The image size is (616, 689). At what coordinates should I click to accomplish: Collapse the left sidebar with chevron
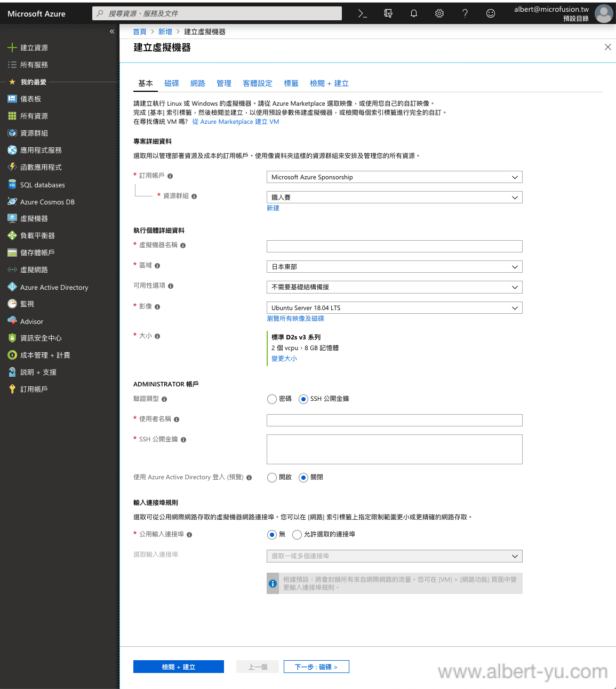(112, 31)
